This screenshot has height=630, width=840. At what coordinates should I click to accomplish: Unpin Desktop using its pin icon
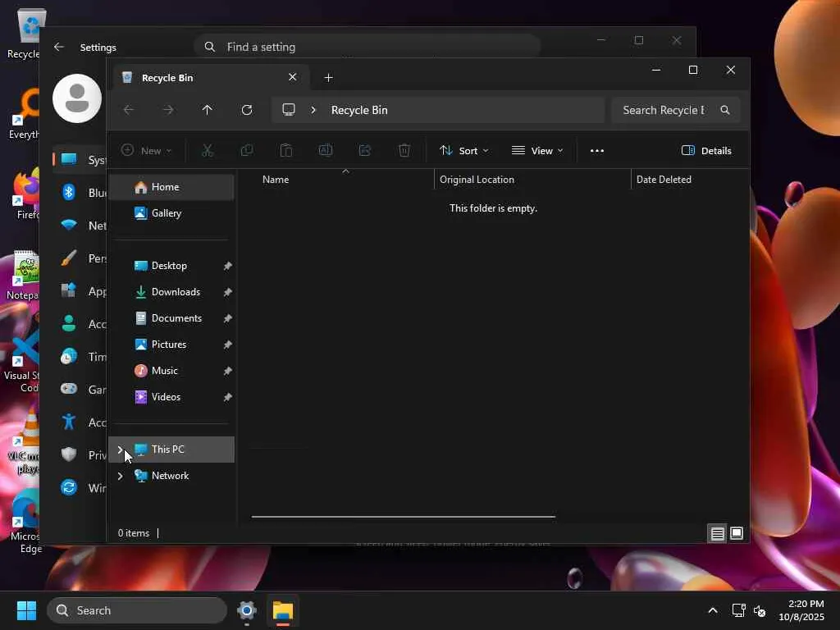tap(228, 267)
